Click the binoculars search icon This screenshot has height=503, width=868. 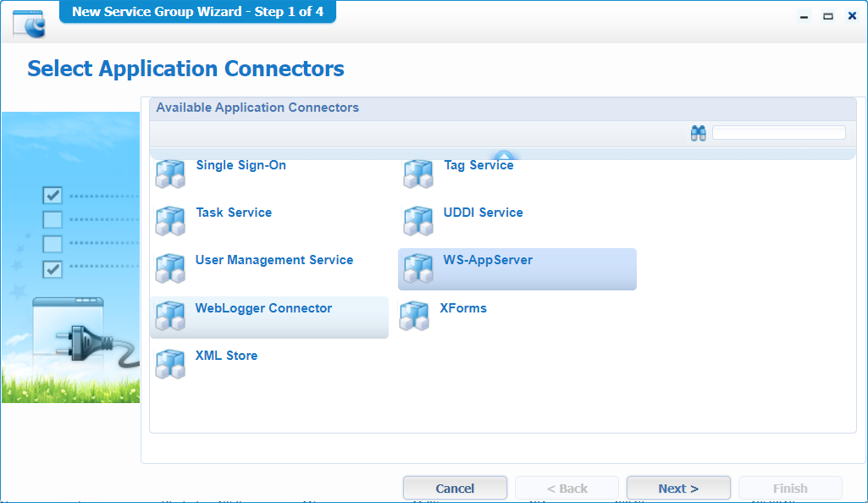[x=698, y=133]
